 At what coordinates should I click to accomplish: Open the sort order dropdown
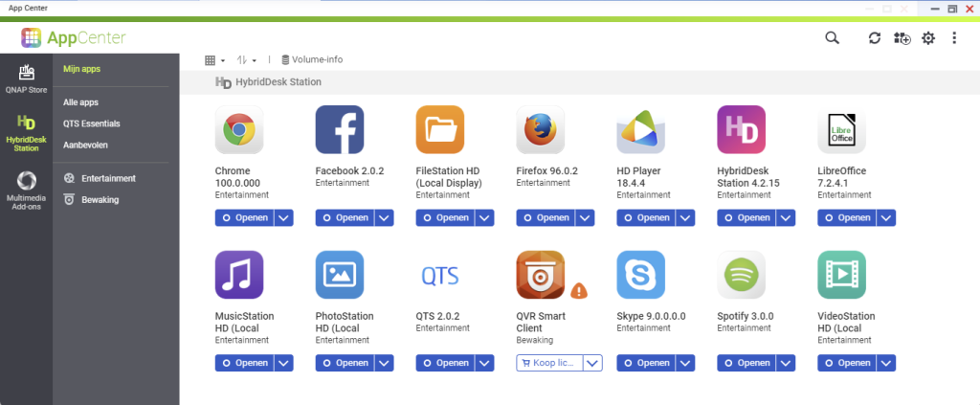coord(247,60)
